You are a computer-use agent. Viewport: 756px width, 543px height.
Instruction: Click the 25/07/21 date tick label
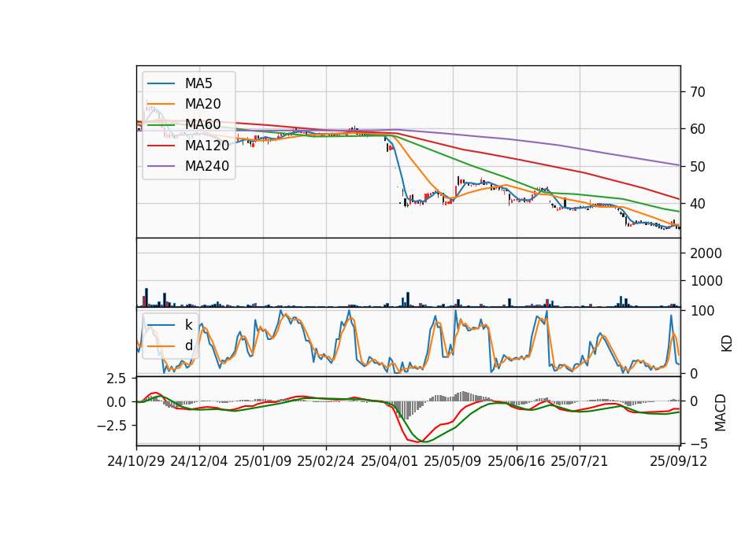(x=579, y=461)
